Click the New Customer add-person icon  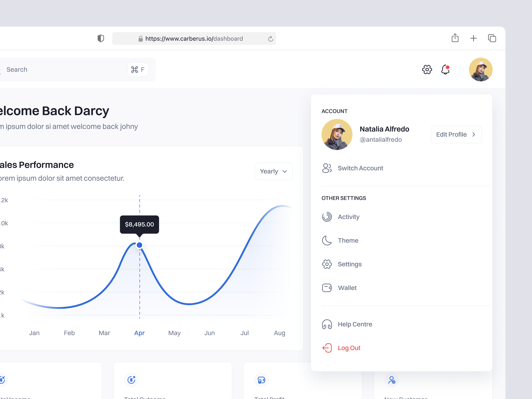click(392, 380)
